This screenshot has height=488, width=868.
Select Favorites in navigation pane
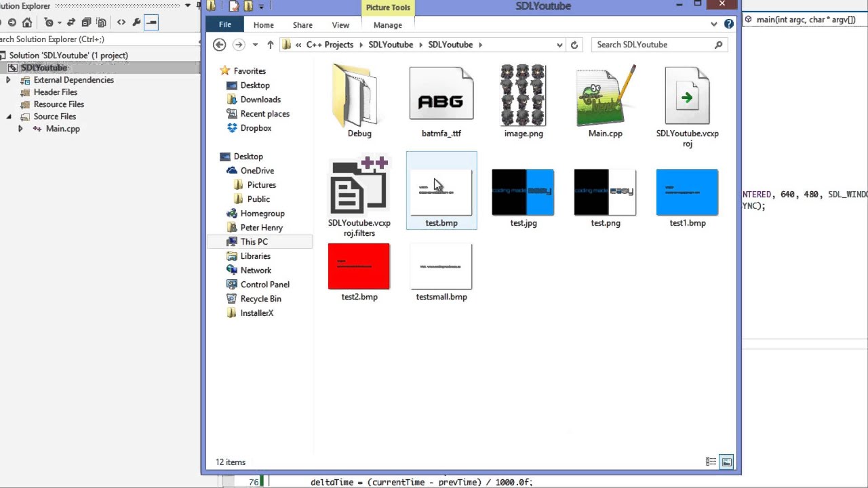pos(250,71)
